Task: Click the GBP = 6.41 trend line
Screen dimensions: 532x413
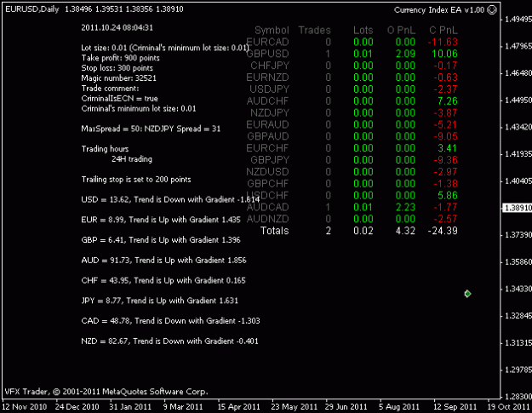Action: point(161,240)
